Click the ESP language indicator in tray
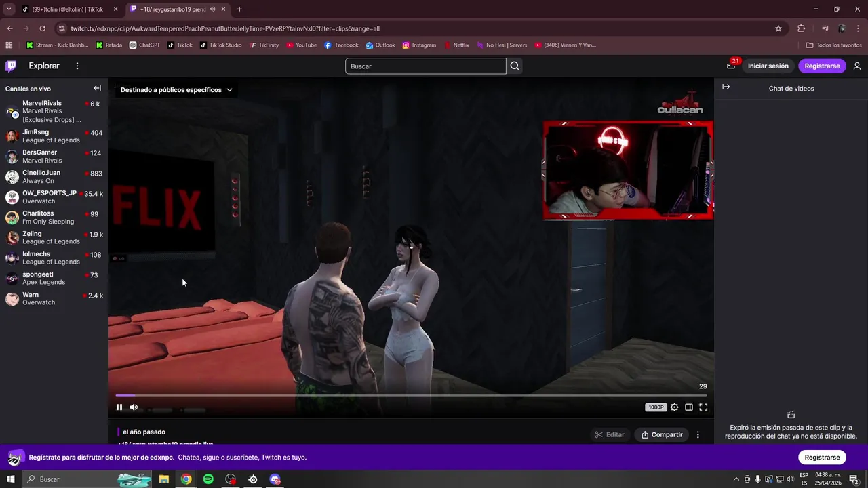868x488 pixels. 804,479
